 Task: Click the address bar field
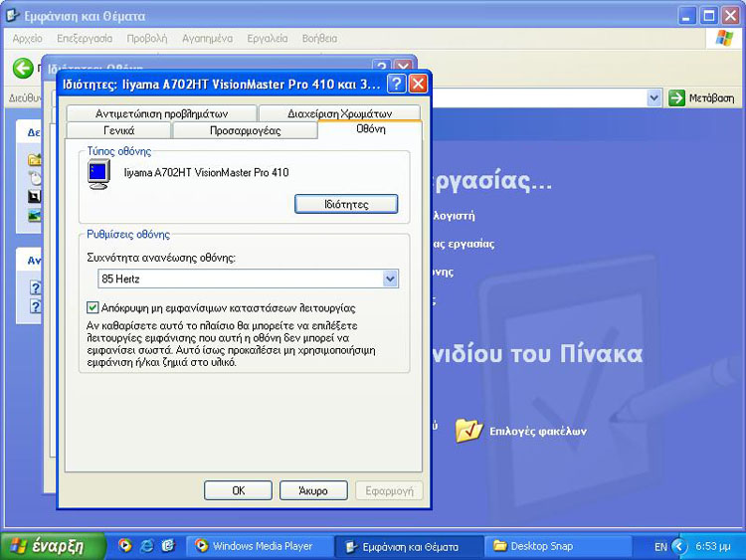537,98
